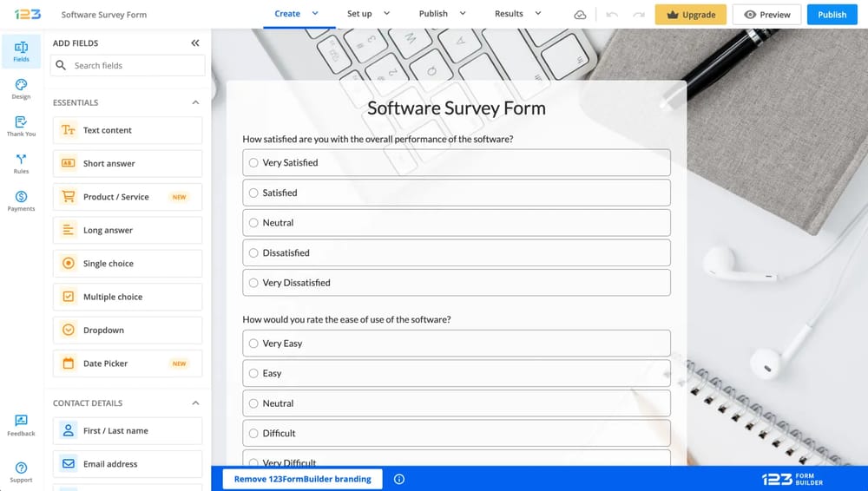Open the Results tab

pos(509,14)
